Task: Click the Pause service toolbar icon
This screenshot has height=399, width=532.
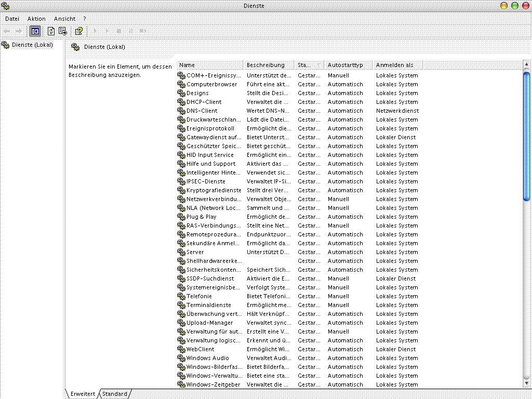Action: 130,31
